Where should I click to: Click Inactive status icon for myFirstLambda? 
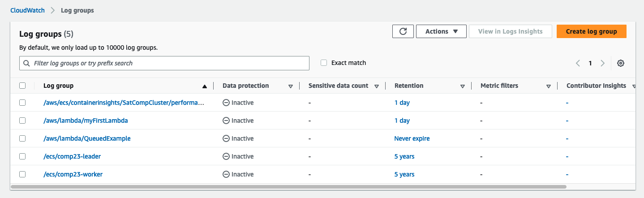click(x=226, y=121)
